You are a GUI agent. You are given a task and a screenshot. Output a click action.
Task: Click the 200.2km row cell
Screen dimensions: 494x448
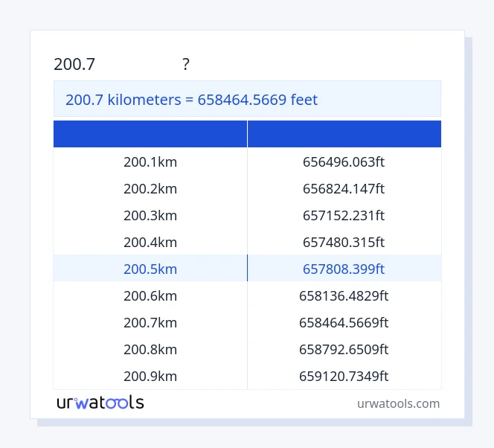[x=150, y=188]
